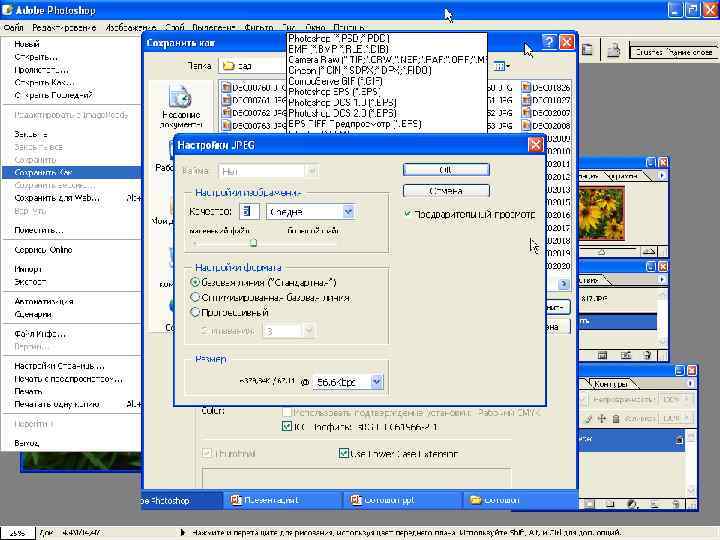720x540 pixels.
Task: Choose Сохранить Как in the File menu
Action: click(71, 172)
